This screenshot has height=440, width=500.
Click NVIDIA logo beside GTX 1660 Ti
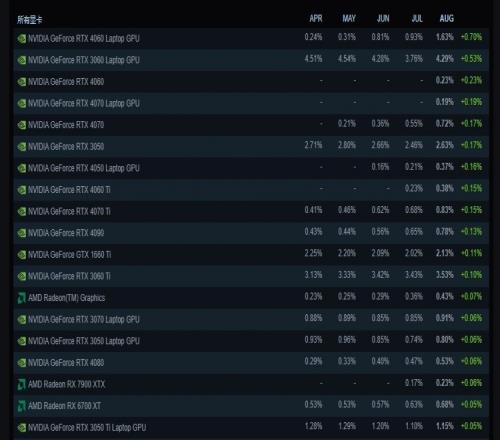(22, 255)
